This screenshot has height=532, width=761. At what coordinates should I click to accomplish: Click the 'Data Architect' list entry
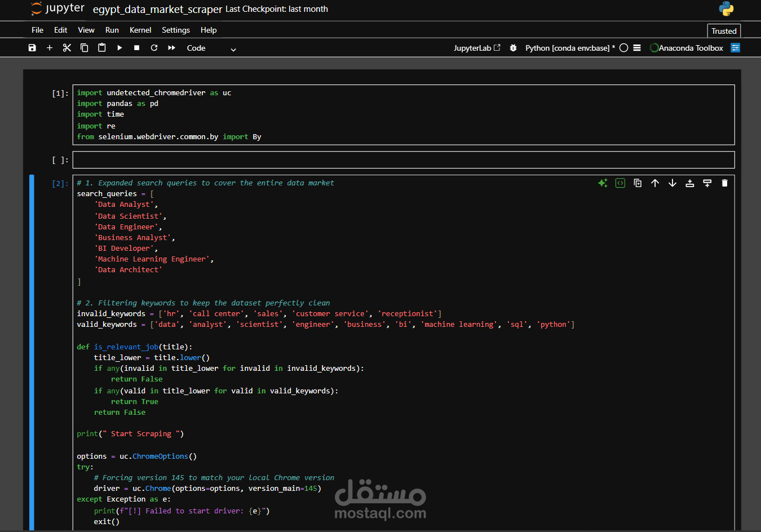(128, 270)
